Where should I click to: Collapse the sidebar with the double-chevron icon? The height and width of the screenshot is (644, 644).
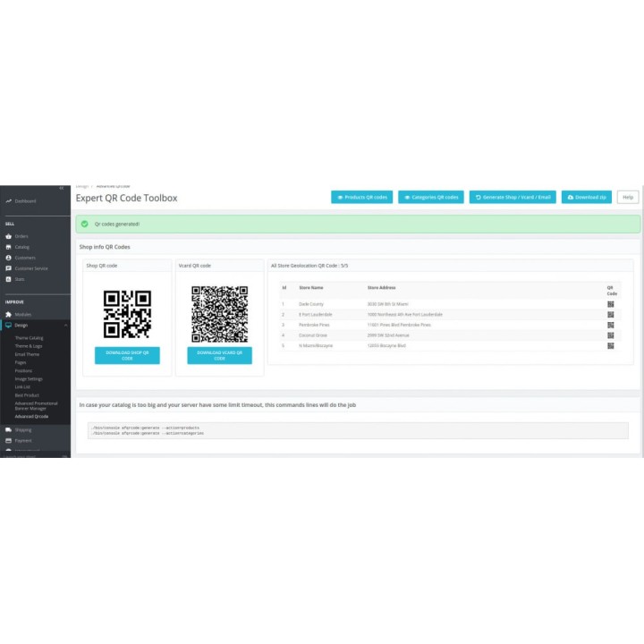pyautogui.click(x=61, y=188)
